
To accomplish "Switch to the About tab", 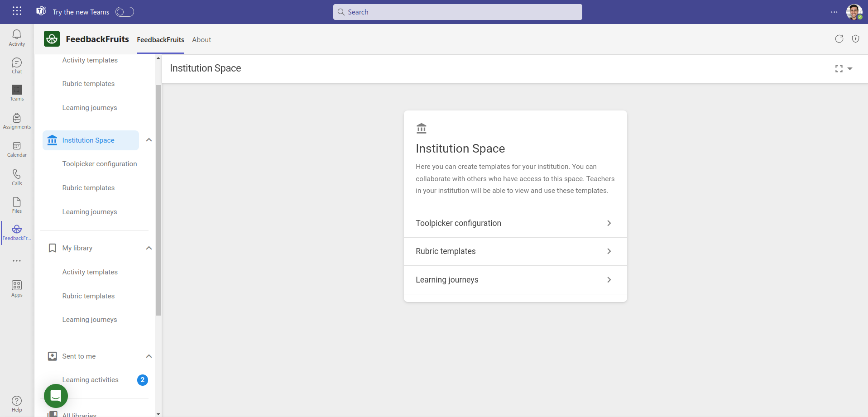I will (201, 40).
